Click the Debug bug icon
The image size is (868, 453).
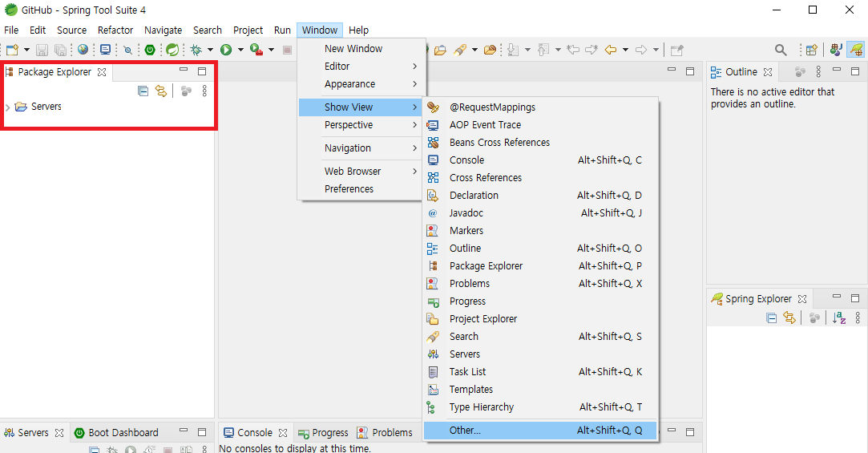pos(196,50)
